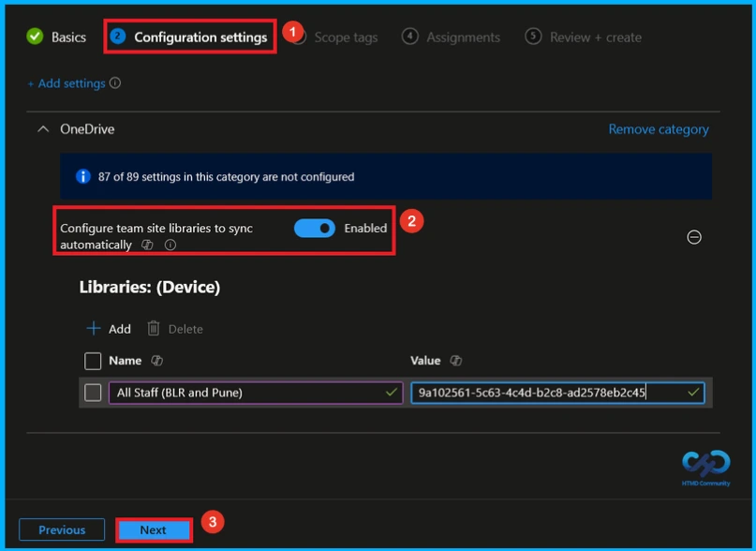Click the plus Add icon under Libraries
The image size is (756, 551).
click(x=93, y=329)
